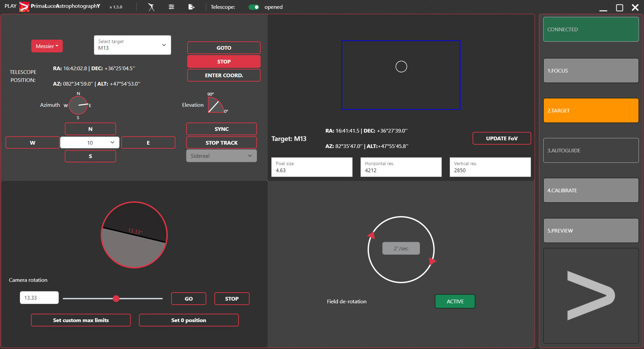Viewport: 644px width, 349px height.
Task: Click the UPDATE FoV button
Action: [x=501, y=138]
